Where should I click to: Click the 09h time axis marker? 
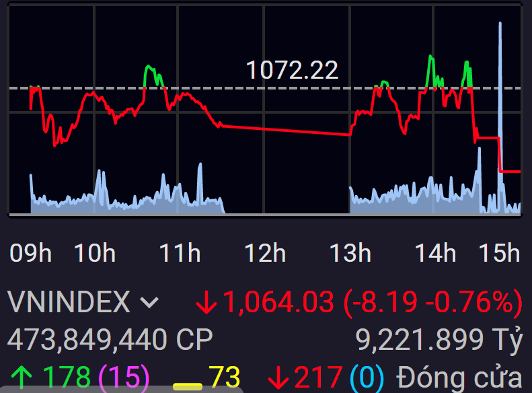click(30, 253)
